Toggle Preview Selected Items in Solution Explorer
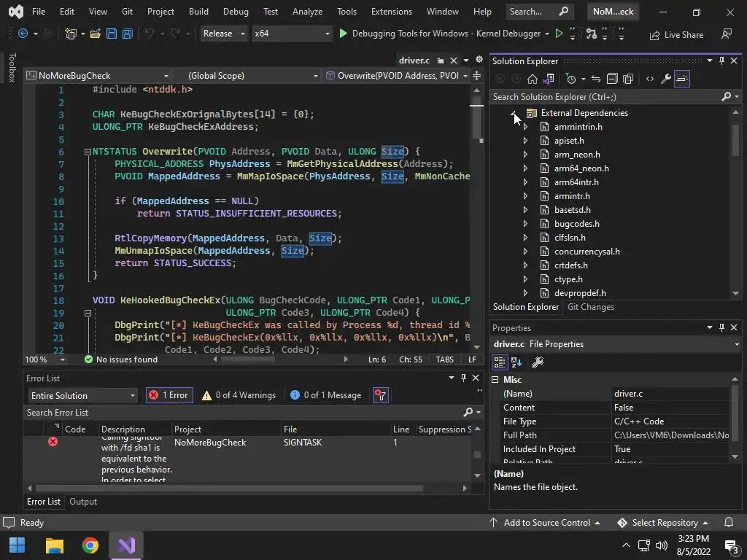The width and height of the screenshot is (747, 560). tap(682, 79)
